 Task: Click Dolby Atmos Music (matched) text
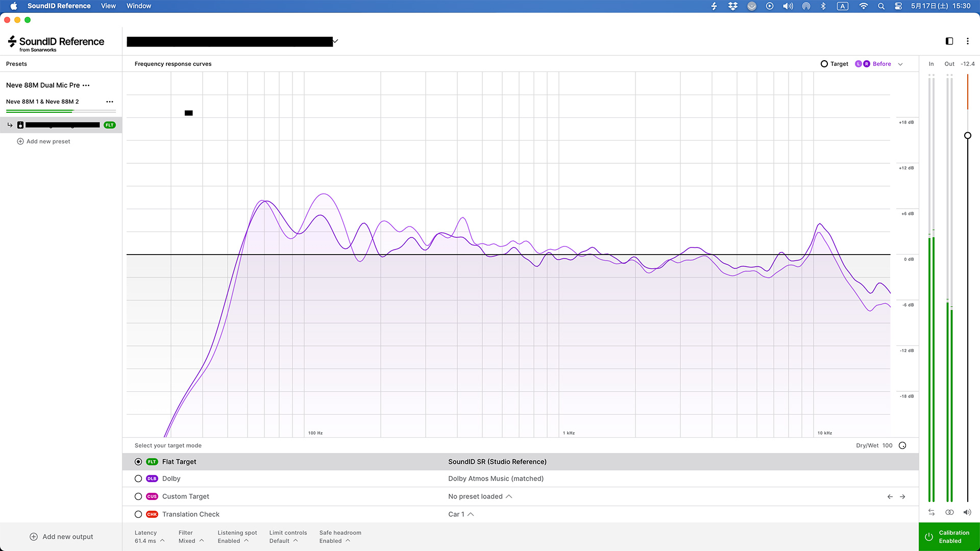click(496, 479)
